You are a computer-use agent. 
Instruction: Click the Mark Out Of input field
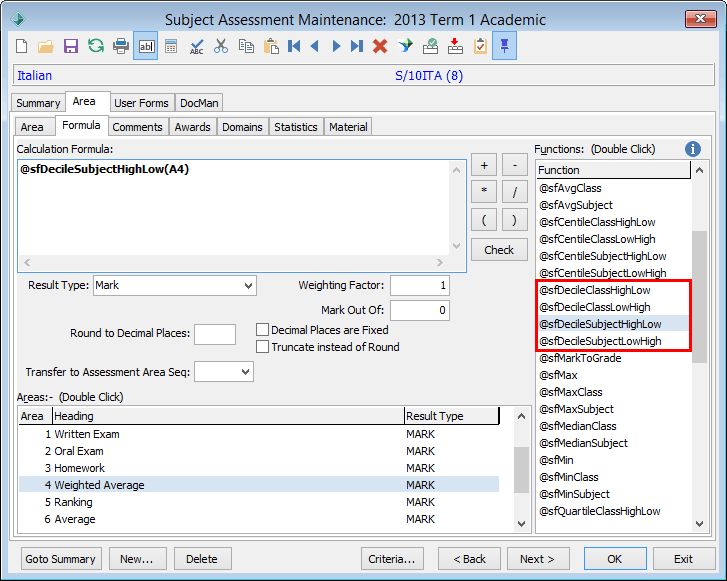pyautogui.click(x=420, y=310)
